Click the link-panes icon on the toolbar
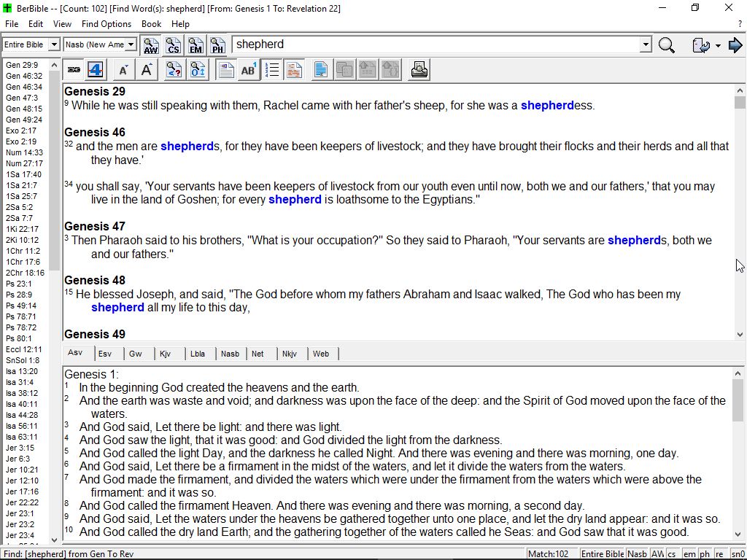The image size is (747, 560). tap(74, 70)
